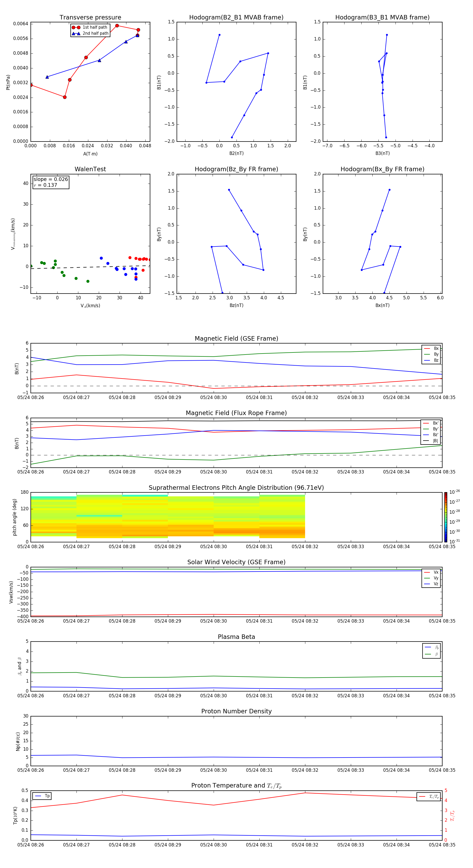The image size is (473, 868).
Task: Click the 'A(T·m)' x-axis label
Action: coord(90,154)
